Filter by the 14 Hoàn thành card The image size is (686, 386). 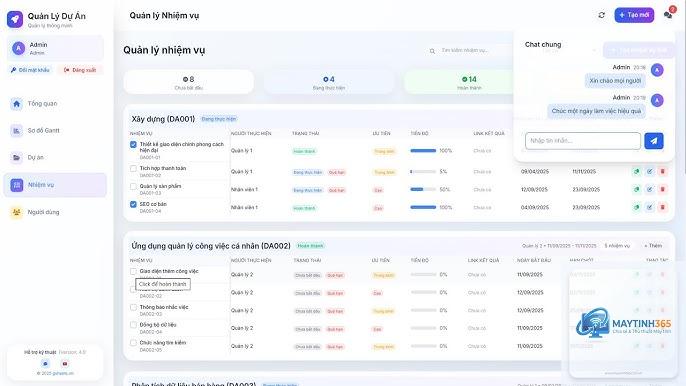(x=469, y=82)
